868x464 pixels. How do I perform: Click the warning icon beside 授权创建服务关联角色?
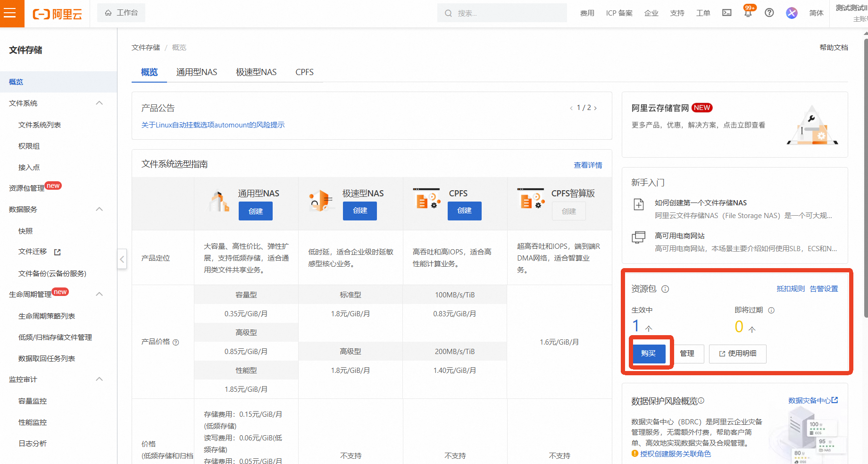pos(635,454)
